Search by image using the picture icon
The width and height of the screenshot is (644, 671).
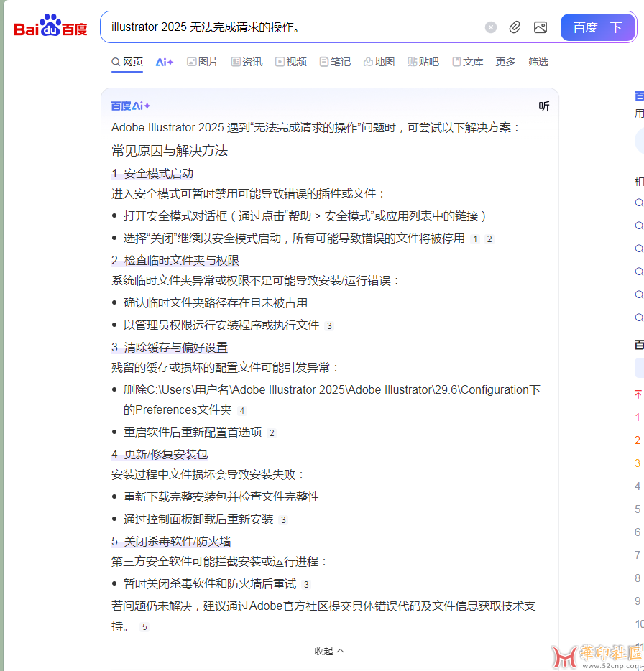tap(540, 27)
